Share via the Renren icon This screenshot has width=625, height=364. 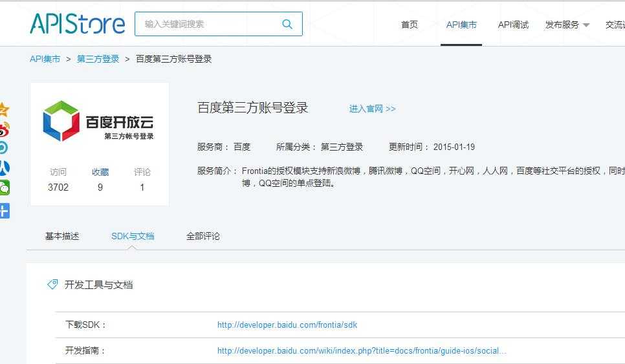coord(4,167)
